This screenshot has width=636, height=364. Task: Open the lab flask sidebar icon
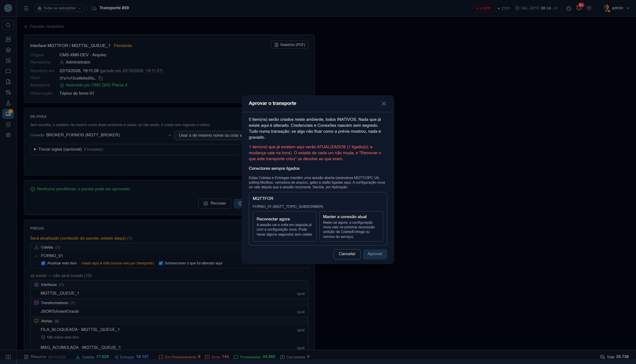(x=8, y=103)
